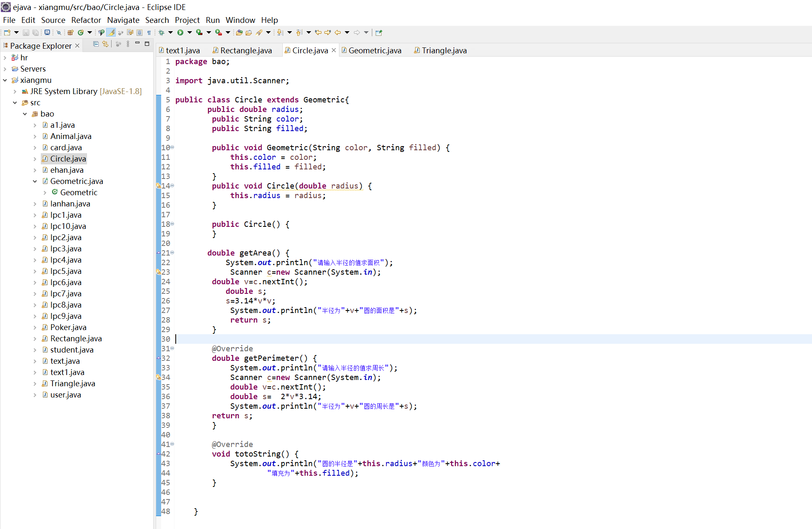Open the Run button dropdown arrow

(x=189, y=32)
